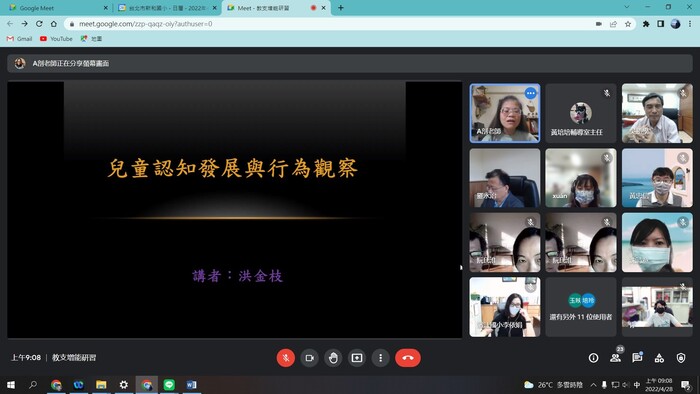Image resolution: width=700 pixels, height=394 pixels.
Task: Open host controls shield icon
Action: click(x=681, y=358)
